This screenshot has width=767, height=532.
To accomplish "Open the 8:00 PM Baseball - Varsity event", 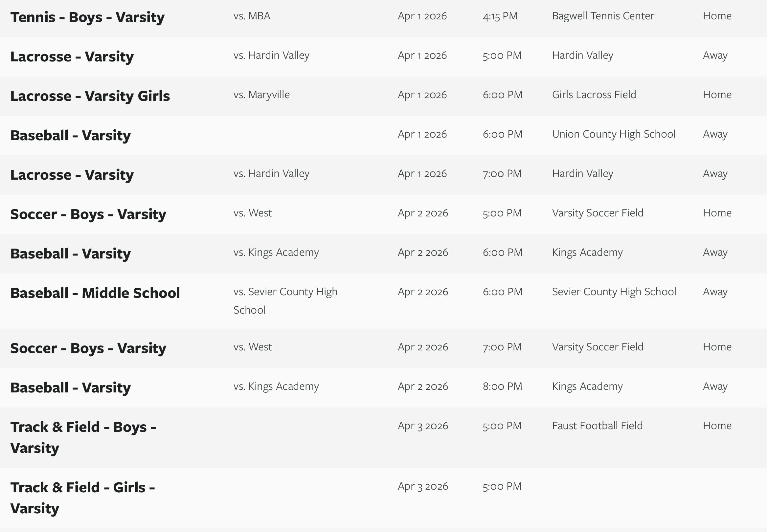I will coord(70,388).
